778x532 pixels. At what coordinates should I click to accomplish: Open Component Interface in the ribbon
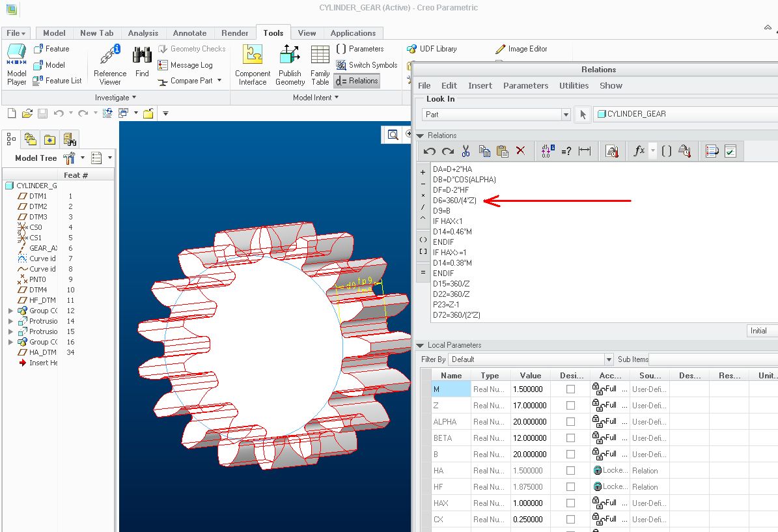[253, 64]
